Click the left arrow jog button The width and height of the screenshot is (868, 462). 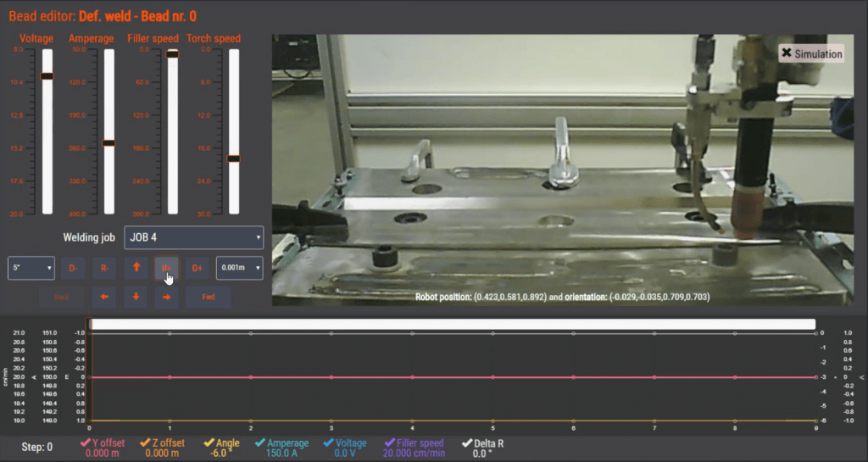(104, 297)
